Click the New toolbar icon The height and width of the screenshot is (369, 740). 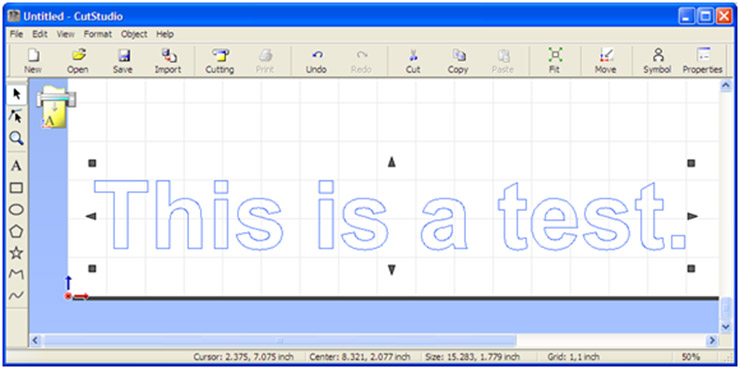click(33, 60)
